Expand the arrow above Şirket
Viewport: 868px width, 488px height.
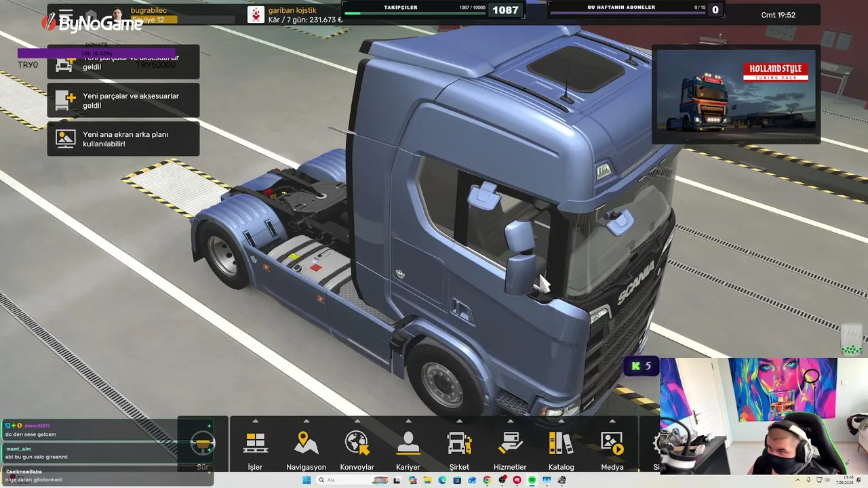tap(459, 421)
